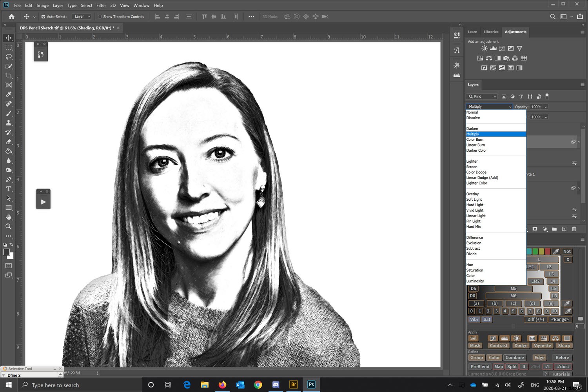Add a Brightness/Contrast adjustment layer

click(x=484, y=48)
